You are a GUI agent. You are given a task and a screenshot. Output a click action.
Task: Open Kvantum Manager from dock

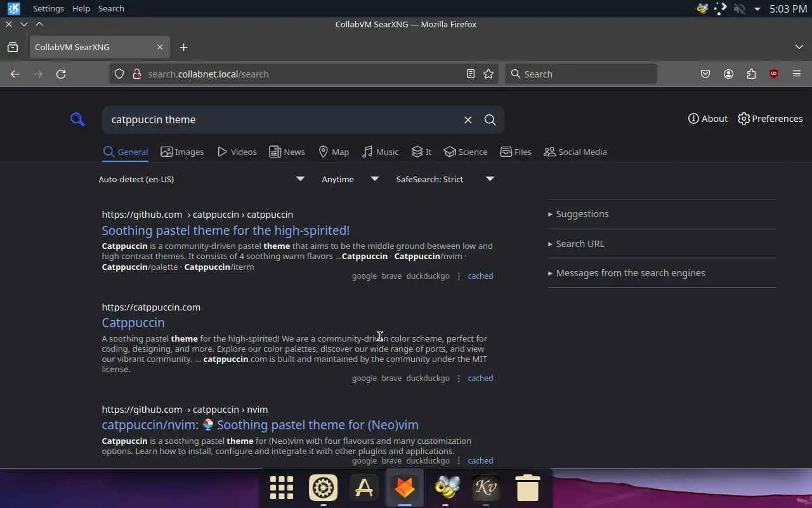(486, 488)
